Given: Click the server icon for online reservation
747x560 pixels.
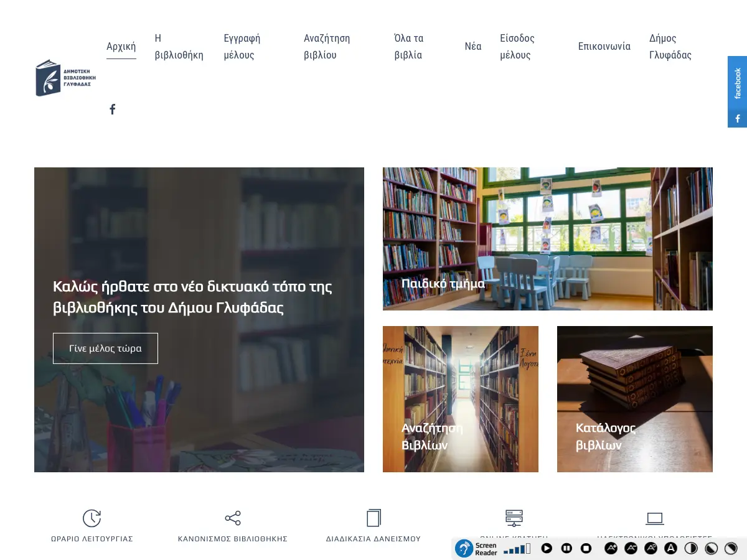Looking at the screenshot, I should click(x=514, y=518).
